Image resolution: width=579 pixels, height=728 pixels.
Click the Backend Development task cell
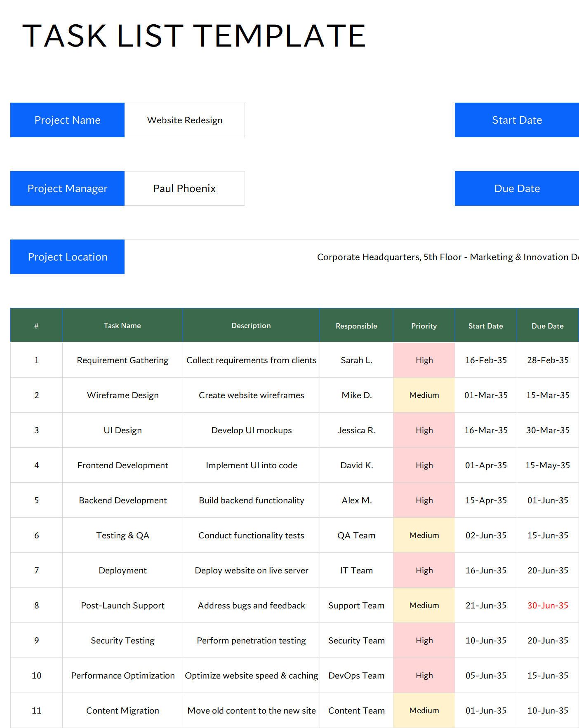(x=122, y=500)
